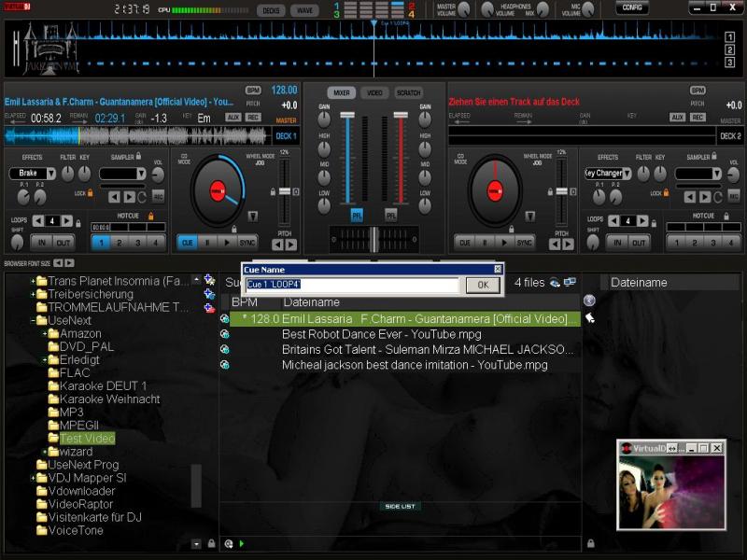Switch to the SCRATCH tab
This screenshot has width=747, height=560.
(x=408, y=93)
